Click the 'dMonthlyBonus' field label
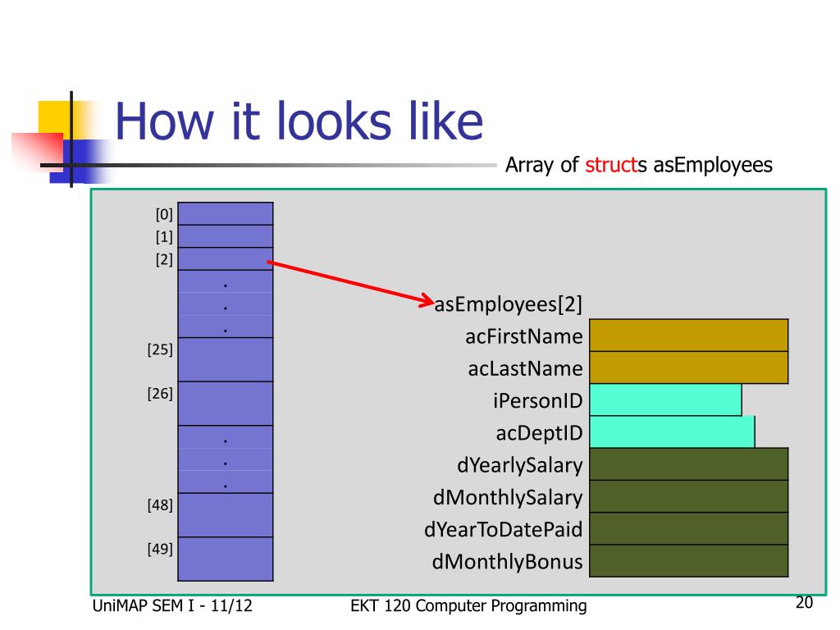Viewport: 840px width, 630px height. [x=507, y=561]
